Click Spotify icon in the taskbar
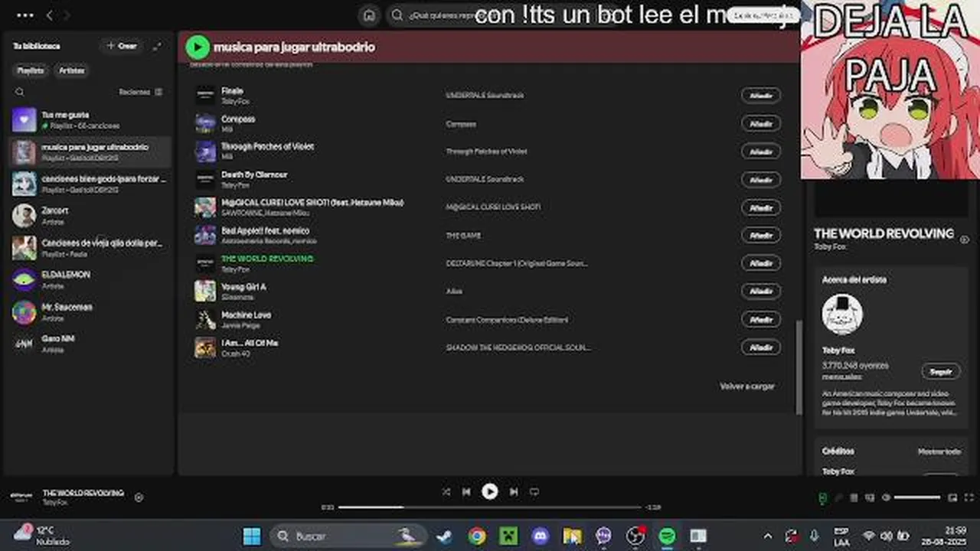 click(x=667, y=536)
